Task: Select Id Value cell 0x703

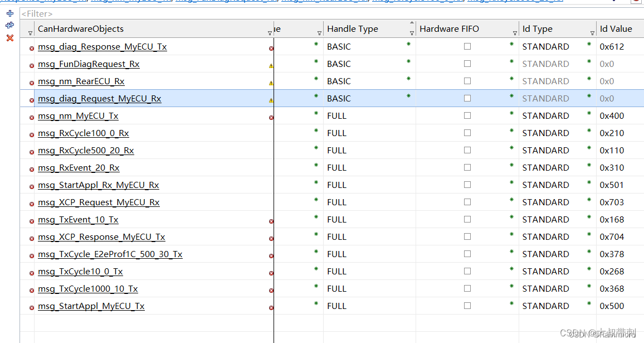Action: (x=612, y=202)
